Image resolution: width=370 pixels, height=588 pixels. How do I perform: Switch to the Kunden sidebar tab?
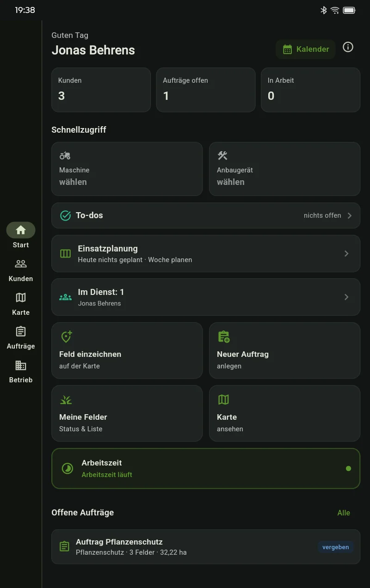click(21, 270)
